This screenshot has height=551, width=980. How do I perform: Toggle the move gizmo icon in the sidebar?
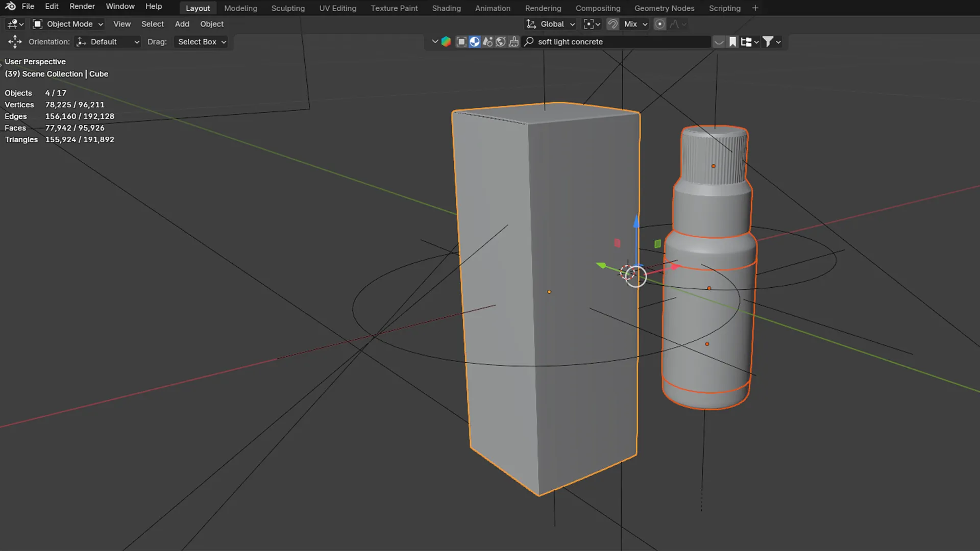14,42
